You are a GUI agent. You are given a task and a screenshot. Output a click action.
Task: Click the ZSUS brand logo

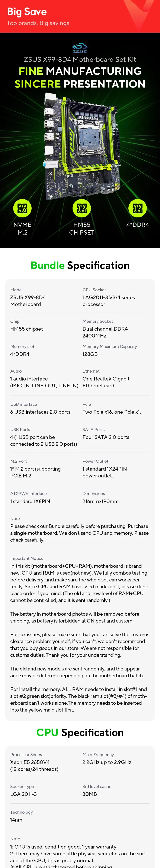coord(80,48)
